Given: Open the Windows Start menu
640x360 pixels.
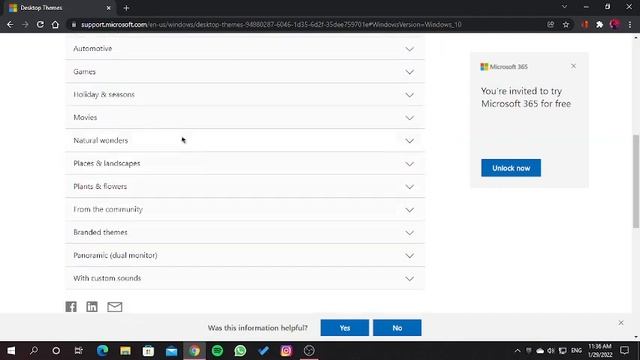Looking at the screenshot, I should (11, 351).
